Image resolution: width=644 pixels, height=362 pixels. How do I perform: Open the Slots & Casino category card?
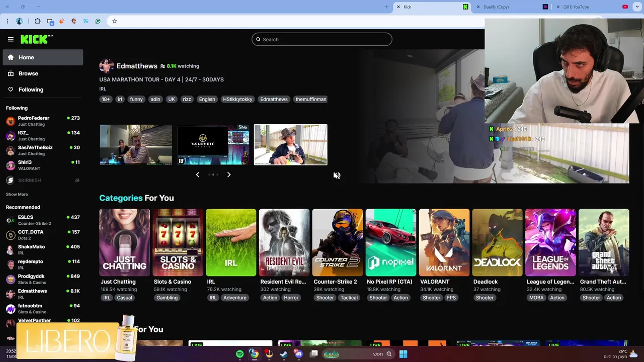tap(178, 243)
